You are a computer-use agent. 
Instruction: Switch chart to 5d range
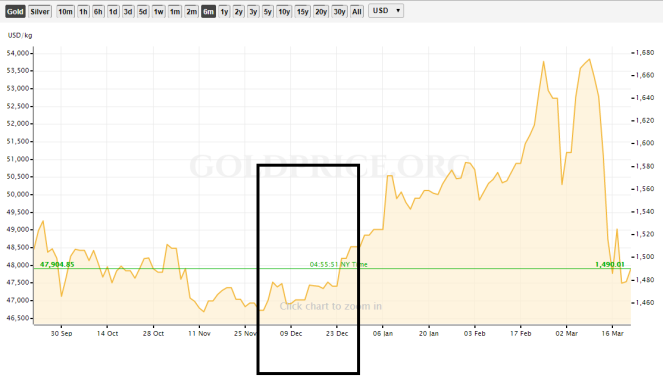pyautogui.click(x=143, y=11)
